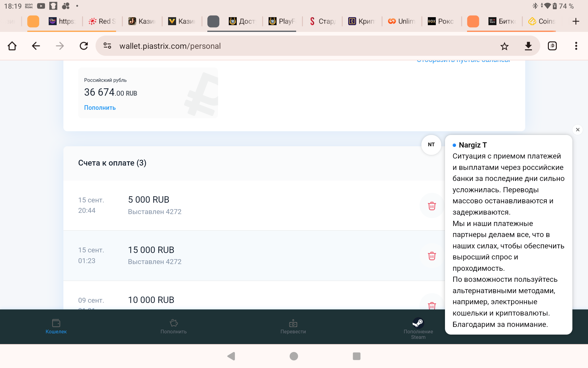Image resolution: width=588 pixels, height=368 pixels.
Task: Open the Пополнить bottom navigation item
Action: [x=174, y=327]
